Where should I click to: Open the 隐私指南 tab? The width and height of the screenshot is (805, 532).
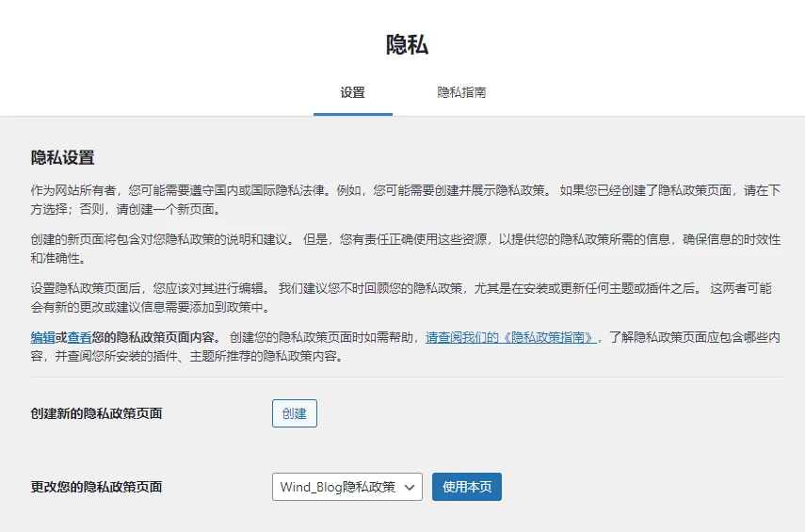point(461,93)
